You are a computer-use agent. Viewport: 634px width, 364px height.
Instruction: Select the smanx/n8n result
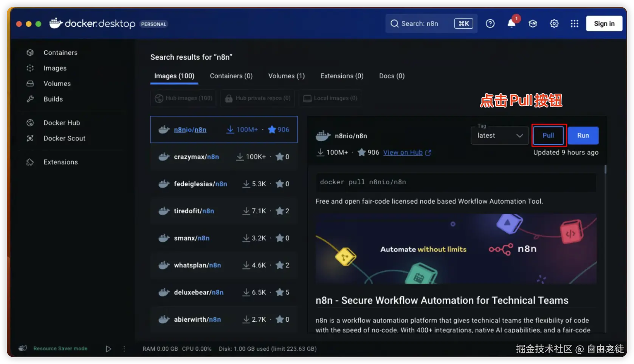(224, 238)
